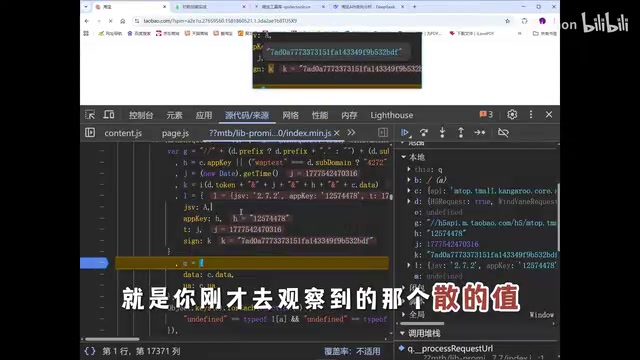Pretty print the source with braces icon
This screenshot has height=360, width=640.
[x=90, y=351]
